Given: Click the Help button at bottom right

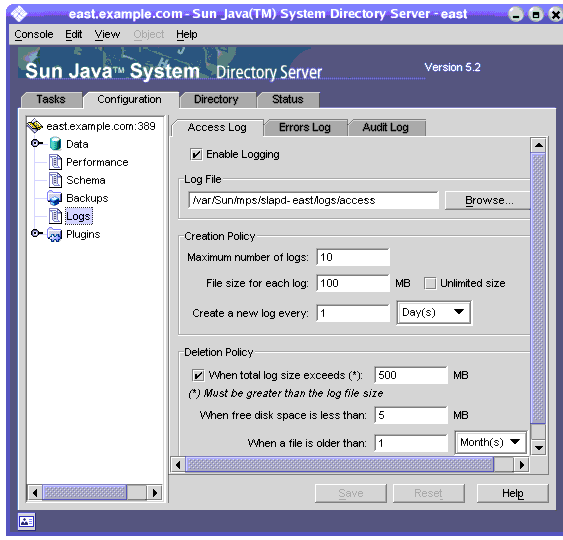Looking at the screenshot, I should click(x=512, y=493).
